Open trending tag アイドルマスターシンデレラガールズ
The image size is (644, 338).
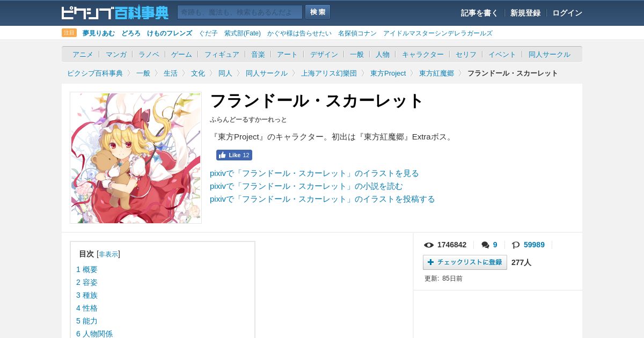pos(438,33)
